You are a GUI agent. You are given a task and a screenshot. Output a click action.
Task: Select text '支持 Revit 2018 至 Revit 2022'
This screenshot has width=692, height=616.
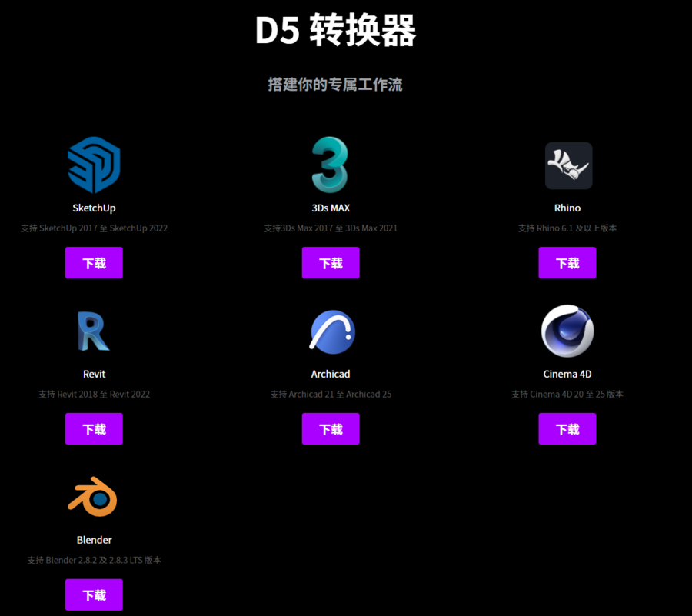click(x=94, y=394)
